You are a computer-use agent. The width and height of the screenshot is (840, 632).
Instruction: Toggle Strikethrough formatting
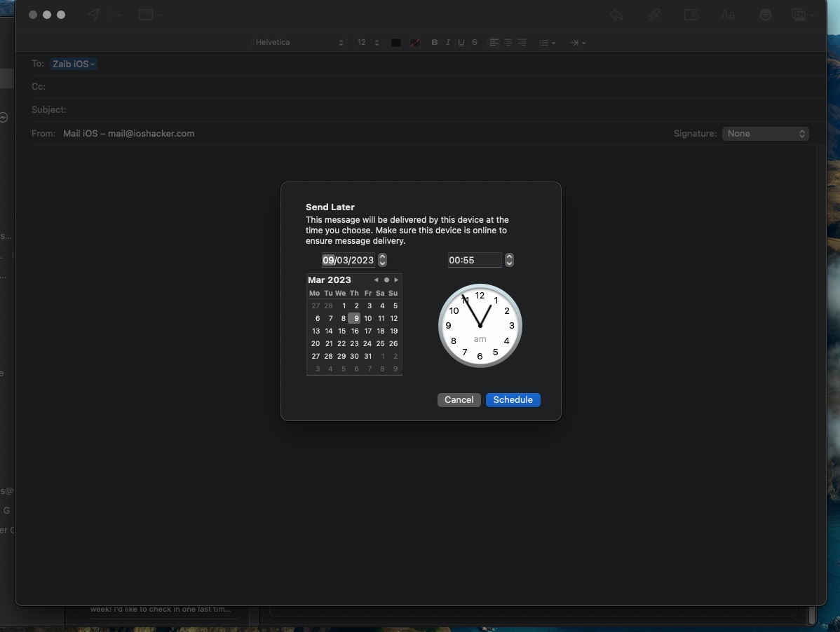pyautogui.click(x=475, y=42)
